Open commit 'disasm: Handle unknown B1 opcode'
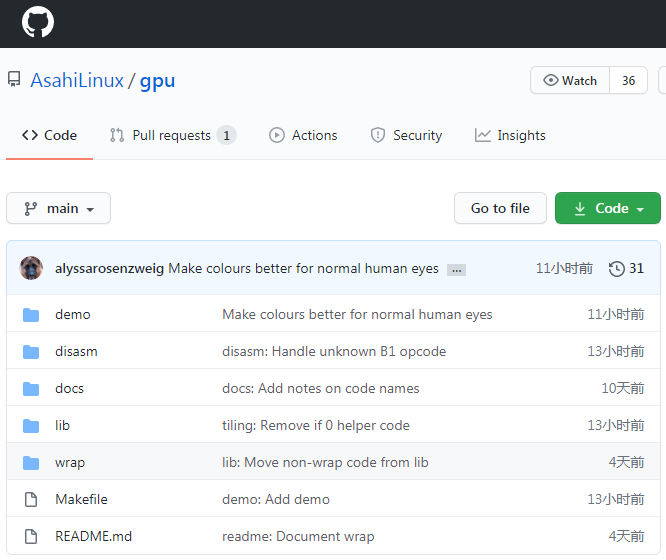 click(334, 351)
